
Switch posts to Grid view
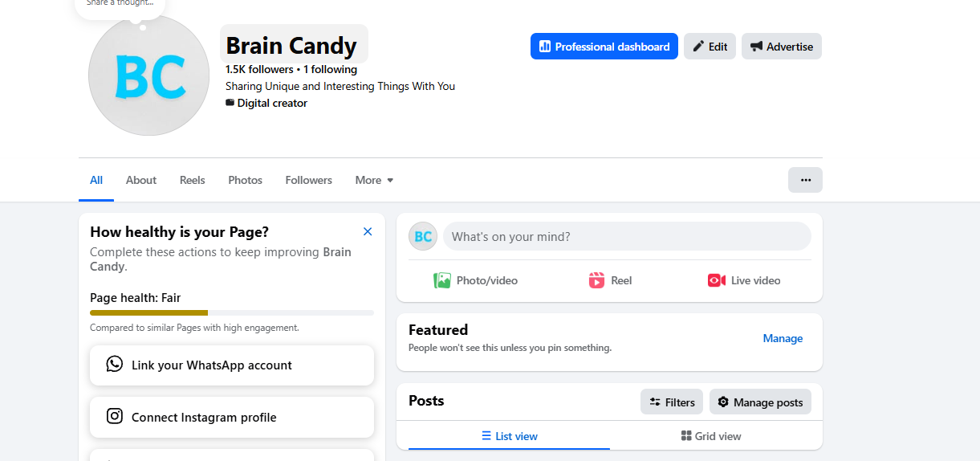[710, 436]
